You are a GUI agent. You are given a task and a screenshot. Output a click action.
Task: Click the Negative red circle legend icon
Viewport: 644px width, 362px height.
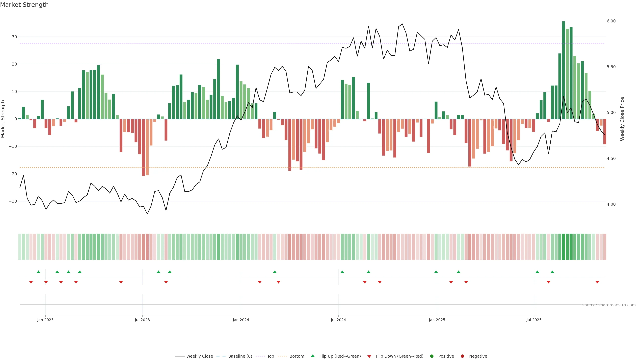pyautogui.click(x=462, y=356)
